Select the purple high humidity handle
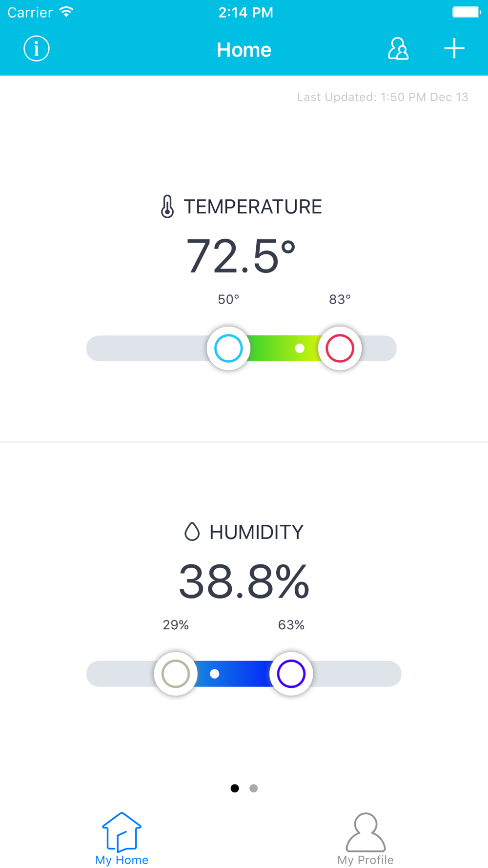The image size is (488, 868). click(x=291, y=674)
